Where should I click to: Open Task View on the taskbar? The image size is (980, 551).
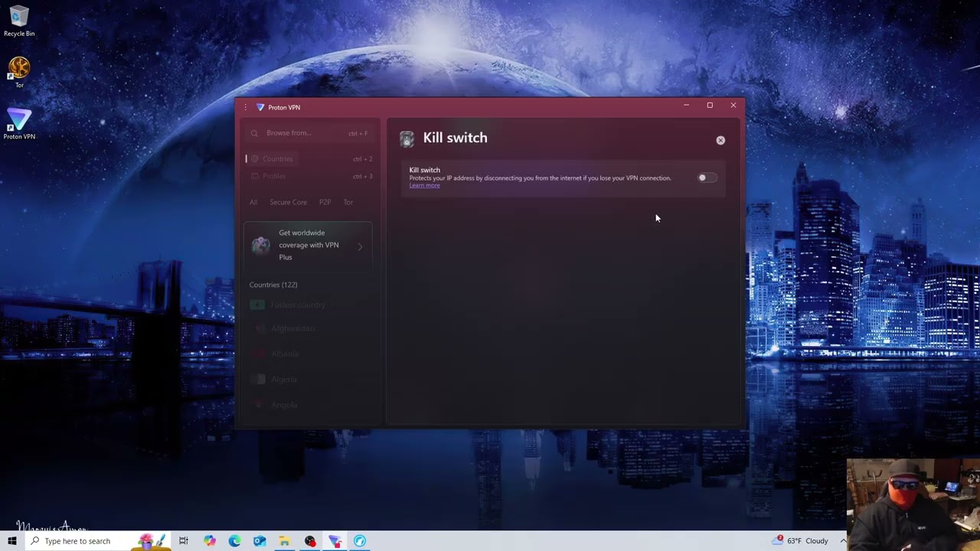click(184, 541)
